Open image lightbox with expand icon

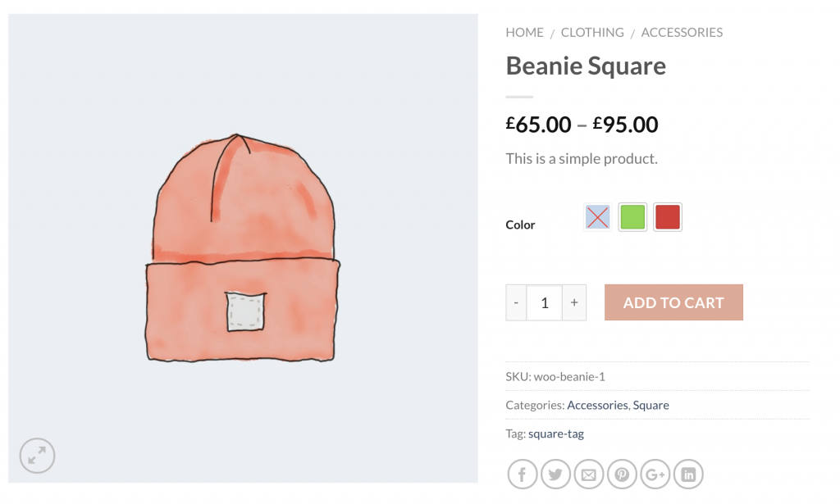[38, 456]
